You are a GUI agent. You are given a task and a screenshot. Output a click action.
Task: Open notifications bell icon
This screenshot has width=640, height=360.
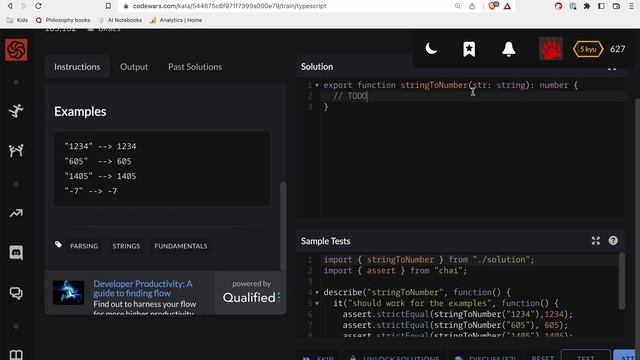coord(509,49)
